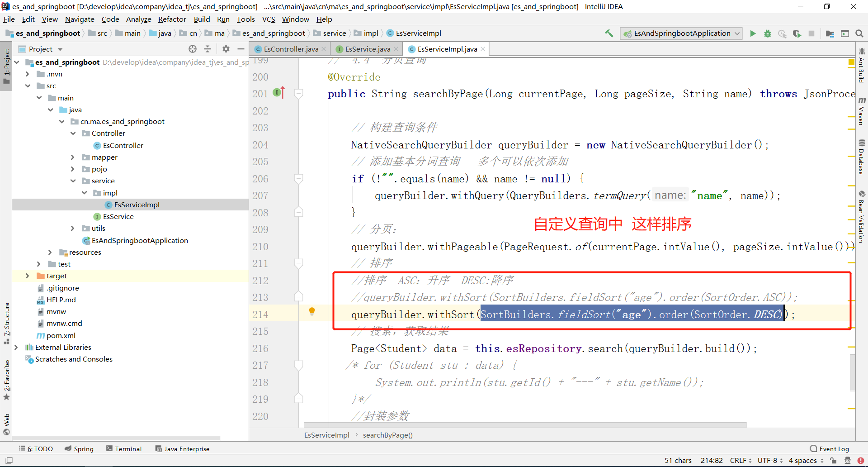Click the implements gutter icon at line 201
The image size is (868, 467).
[279, 93]
